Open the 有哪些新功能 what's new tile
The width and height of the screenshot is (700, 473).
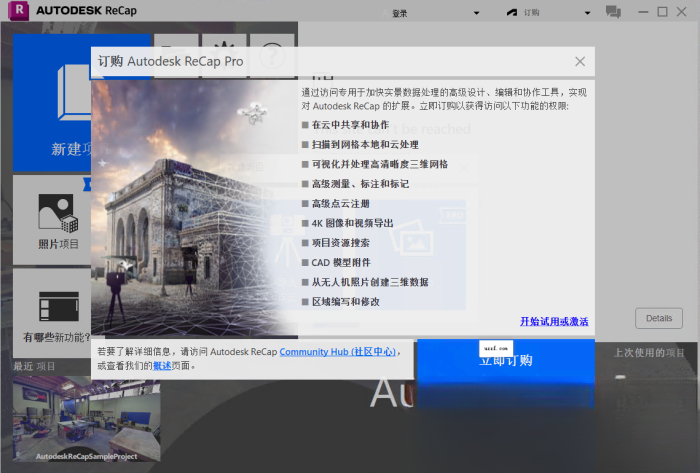(52, 312)
